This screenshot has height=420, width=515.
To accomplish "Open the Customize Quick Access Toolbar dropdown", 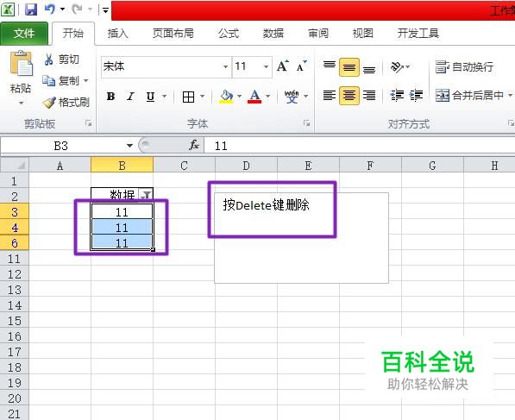I will pos(105,10).
